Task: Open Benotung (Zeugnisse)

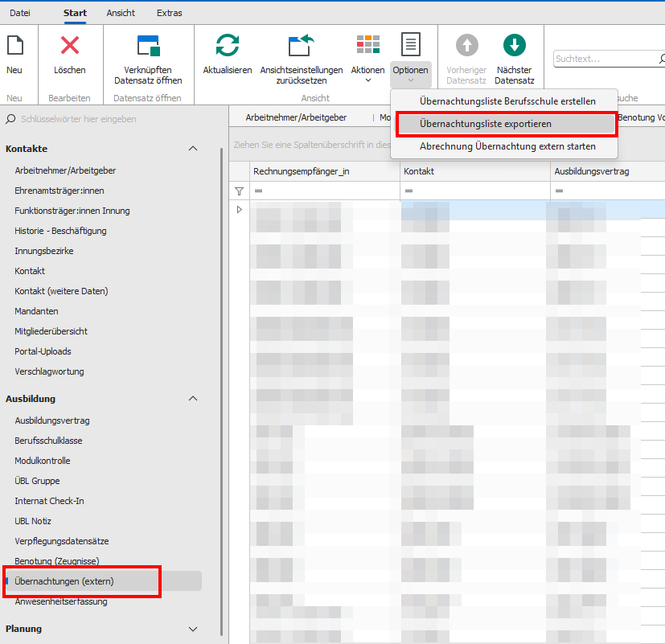Action: click(x=57, y=561)
